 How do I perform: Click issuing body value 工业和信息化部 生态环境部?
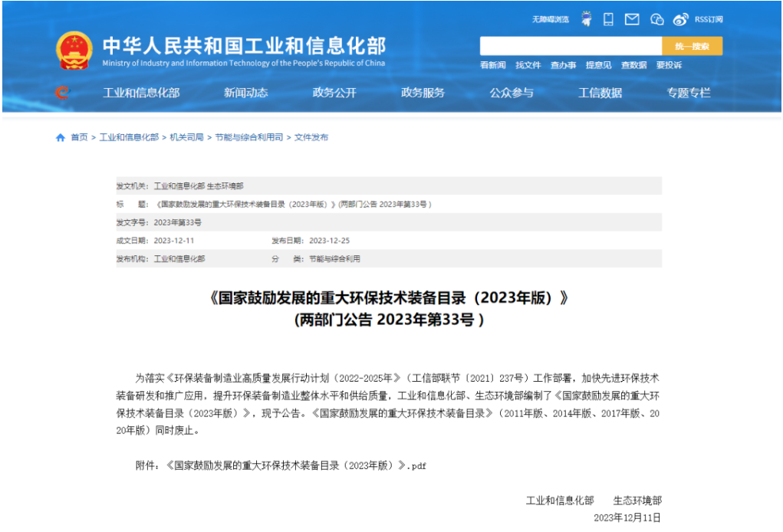pyautogui.click(x=199, y=186)
